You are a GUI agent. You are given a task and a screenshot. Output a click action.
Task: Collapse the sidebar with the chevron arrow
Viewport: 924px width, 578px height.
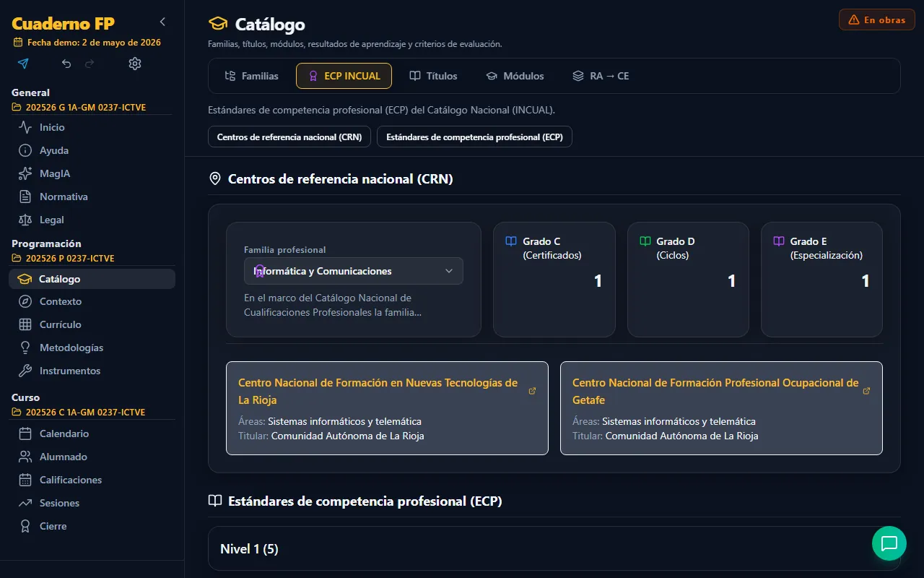coord(162,22)
